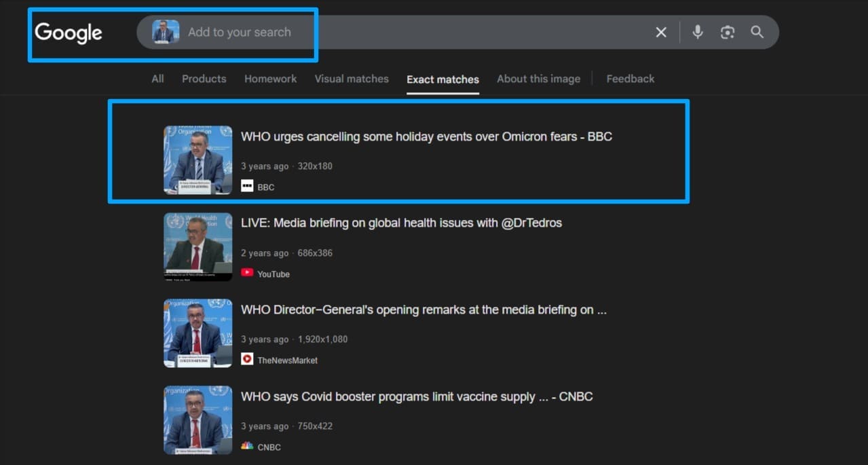Start voice search with the microphone icon
The image size is (868, 465).
(698, 32)
